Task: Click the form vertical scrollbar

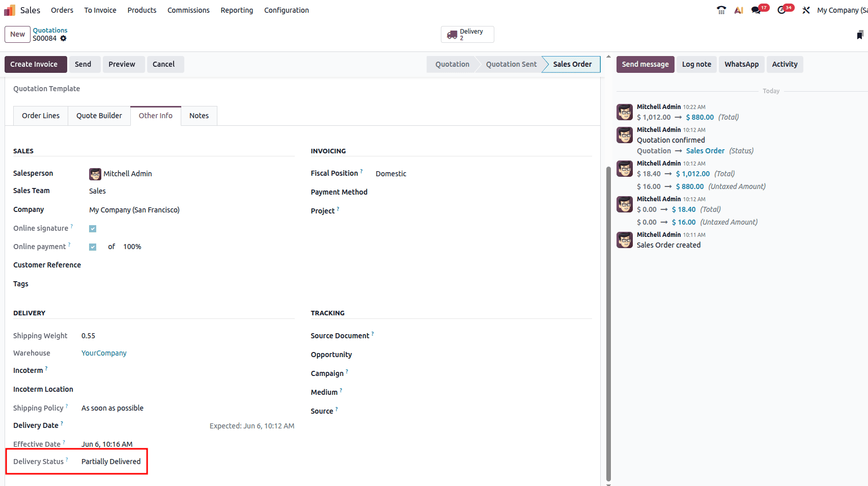Action: point(608,323)
